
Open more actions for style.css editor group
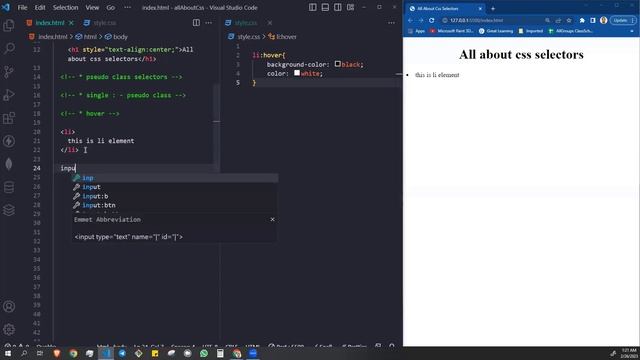pyautogui.click(x=391, y=23)
